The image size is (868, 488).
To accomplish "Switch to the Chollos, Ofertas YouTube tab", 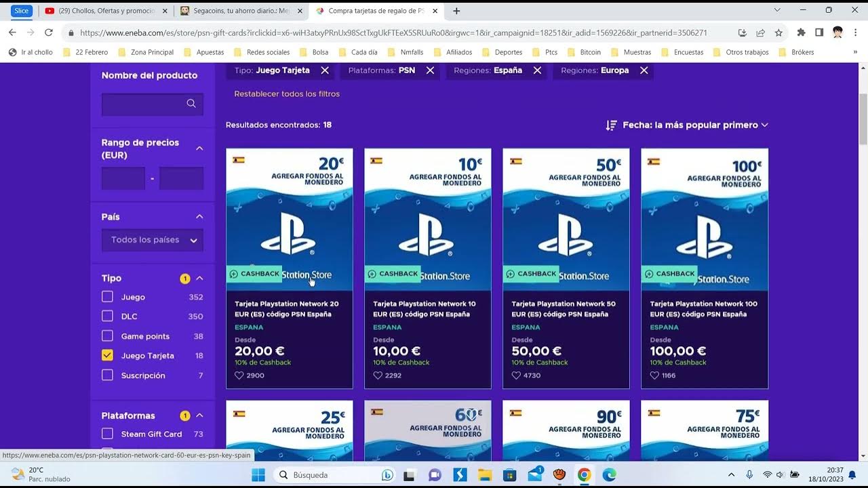I will point(106,11).
